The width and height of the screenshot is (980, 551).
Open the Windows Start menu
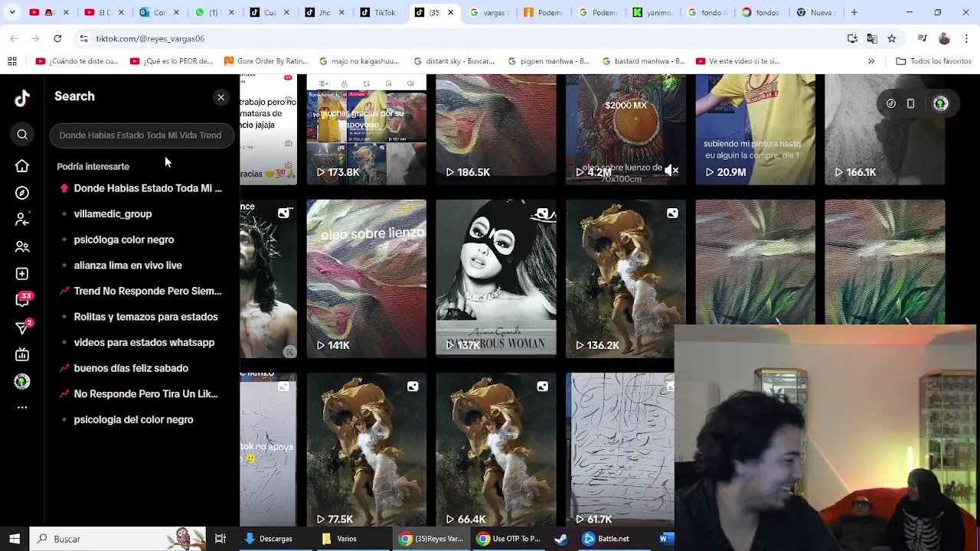pos(15,539)
